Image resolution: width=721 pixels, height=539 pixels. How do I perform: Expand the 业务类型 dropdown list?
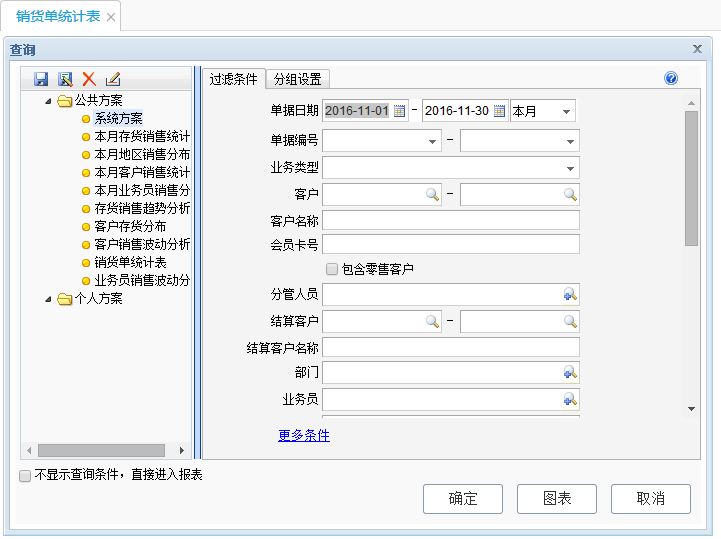click(x=570, y=168)
